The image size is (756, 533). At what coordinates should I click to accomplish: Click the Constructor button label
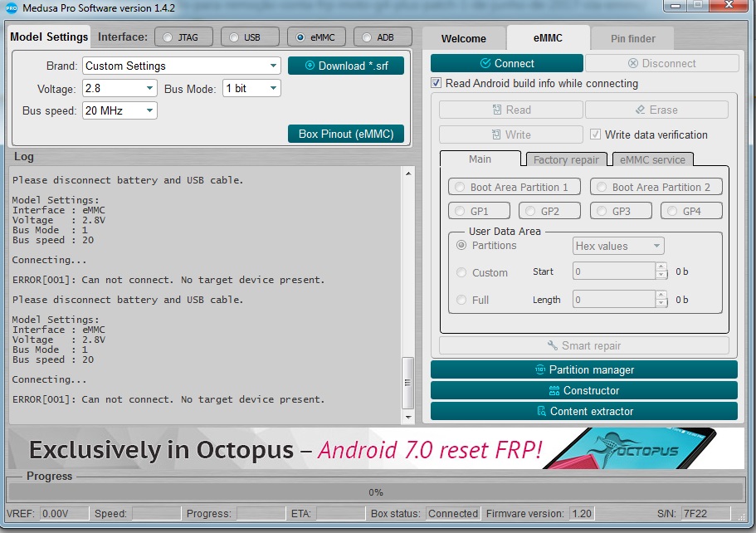point(591,390)
